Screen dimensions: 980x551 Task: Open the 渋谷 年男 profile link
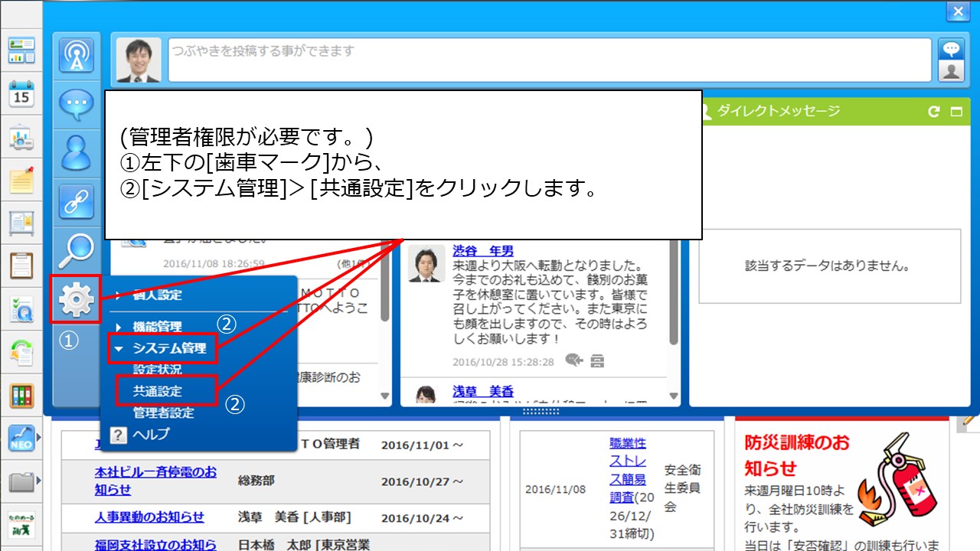click(485, 250)
